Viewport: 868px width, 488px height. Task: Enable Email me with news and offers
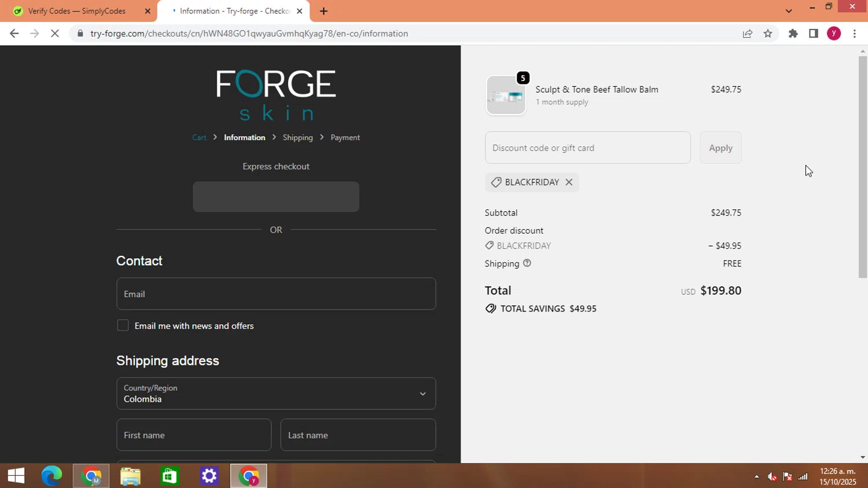coord(123,325)
